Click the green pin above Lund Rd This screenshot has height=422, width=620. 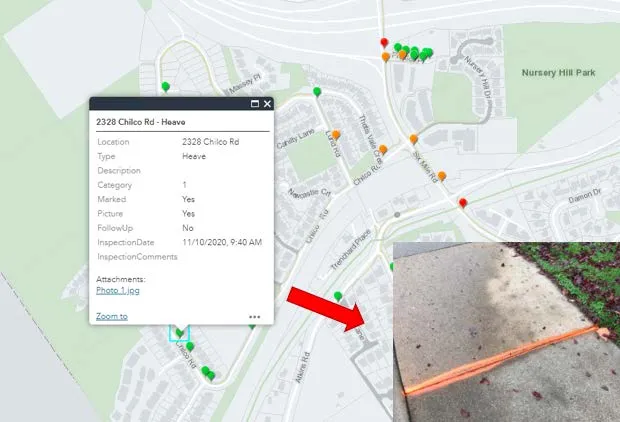(x=317, y=92)
